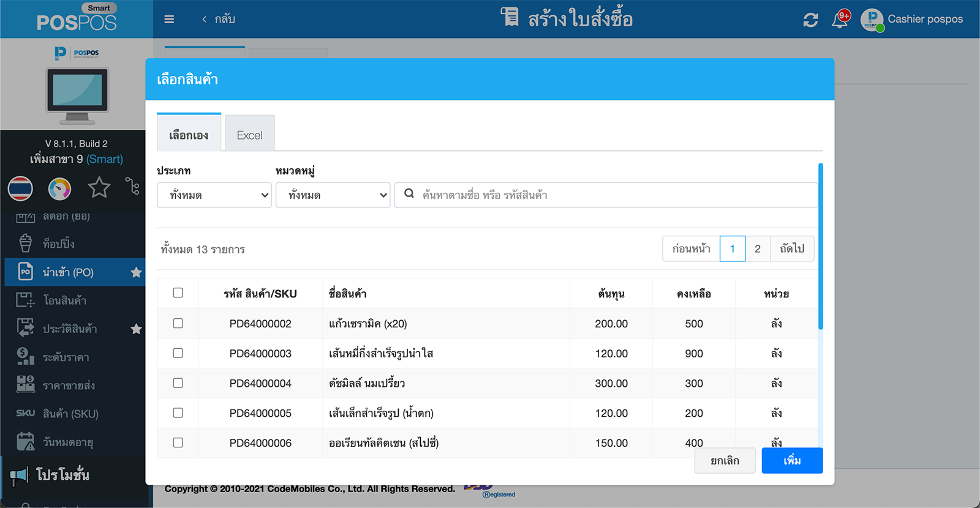Check the box for PD64000002
Screen dimensions: 980x508
(178, 323)
